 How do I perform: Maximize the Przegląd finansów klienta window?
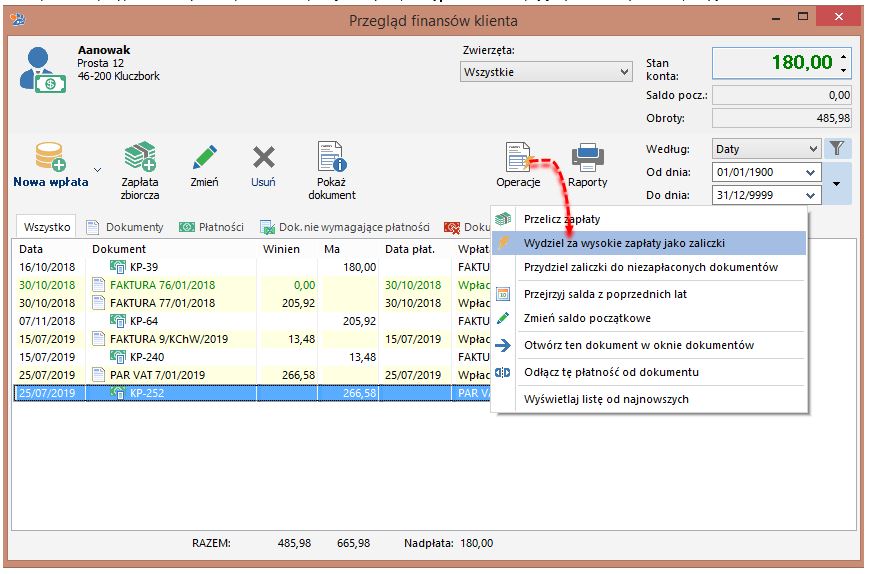[803, 17]
